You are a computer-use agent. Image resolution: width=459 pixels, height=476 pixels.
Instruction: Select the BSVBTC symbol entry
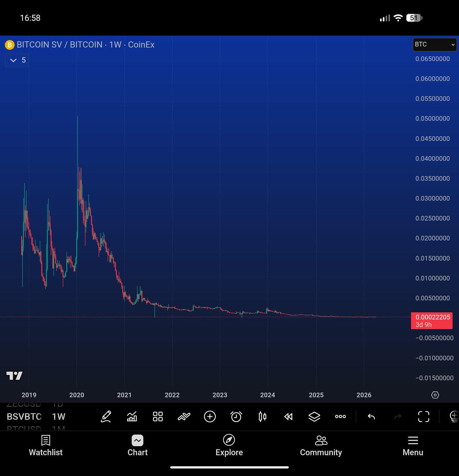pyautogui.click(x=24, y=416)
